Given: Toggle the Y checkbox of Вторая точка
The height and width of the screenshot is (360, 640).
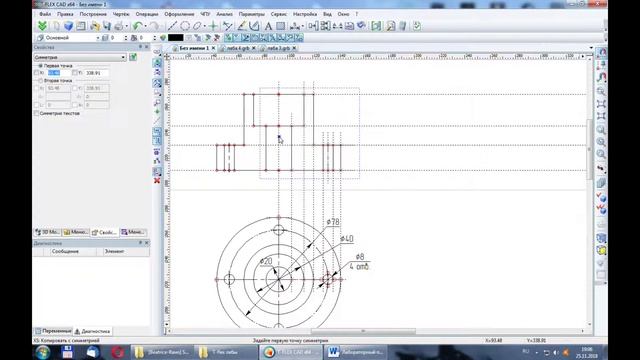Looking at the screenshot, I should (75, 88).
